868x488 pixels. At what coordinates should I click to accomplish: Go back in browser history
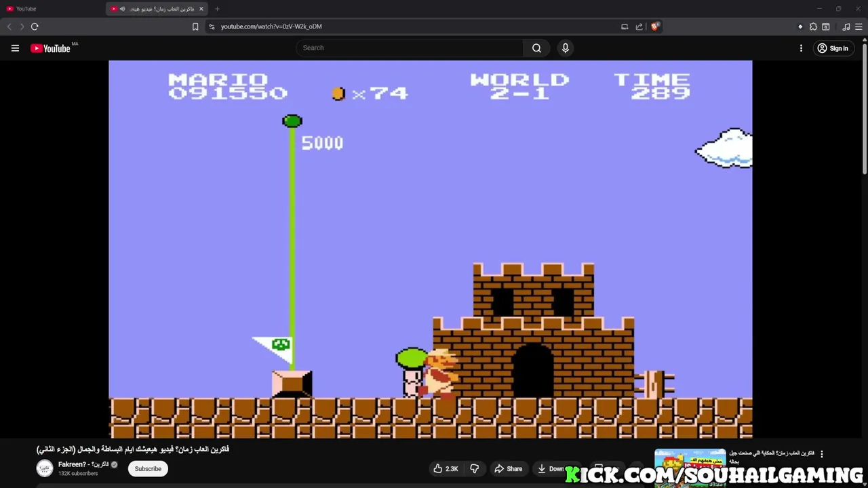click(x=9, y=26)
